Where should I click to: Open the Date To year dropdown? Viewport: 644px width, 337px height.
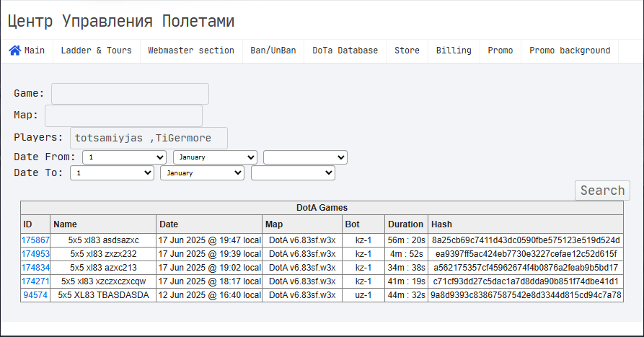[293, 173]
